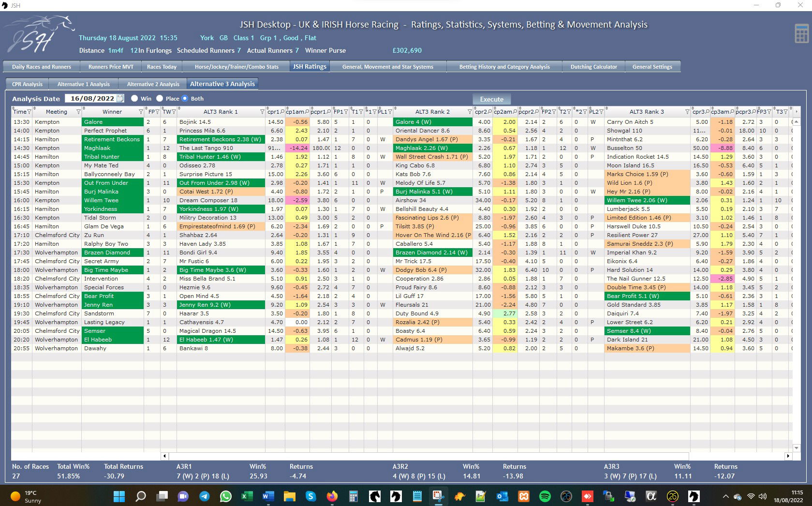This screenshot has height=506, width=812.
Task: Show hidden system tray icons chevron
Action: coord(725,496)
